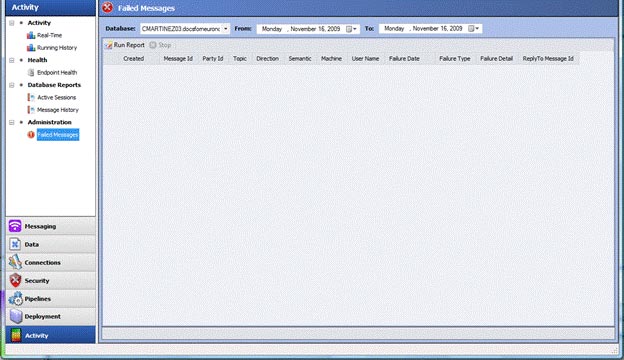Switch to the Pipelines navigation pane
This screenshot has width=624, height=360.
51,298
